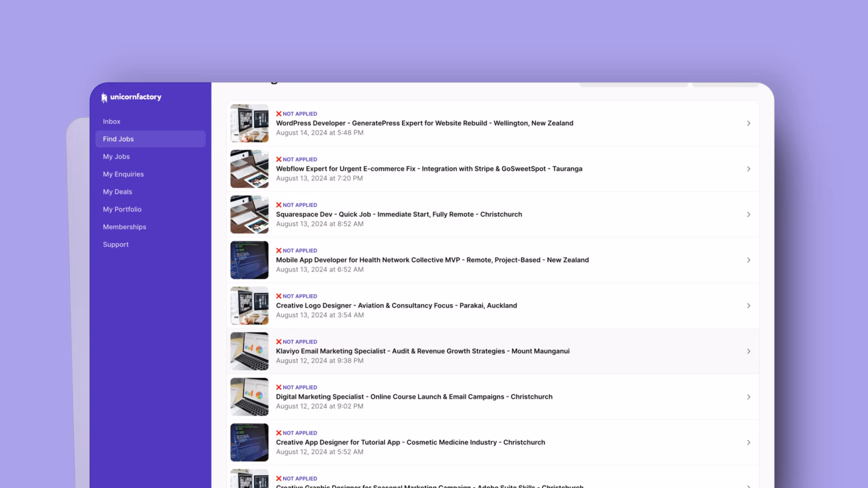This screenshot has height=488, width=868.
Task: Expand WordPress Developer job chevron
Action: pos(748,123)
